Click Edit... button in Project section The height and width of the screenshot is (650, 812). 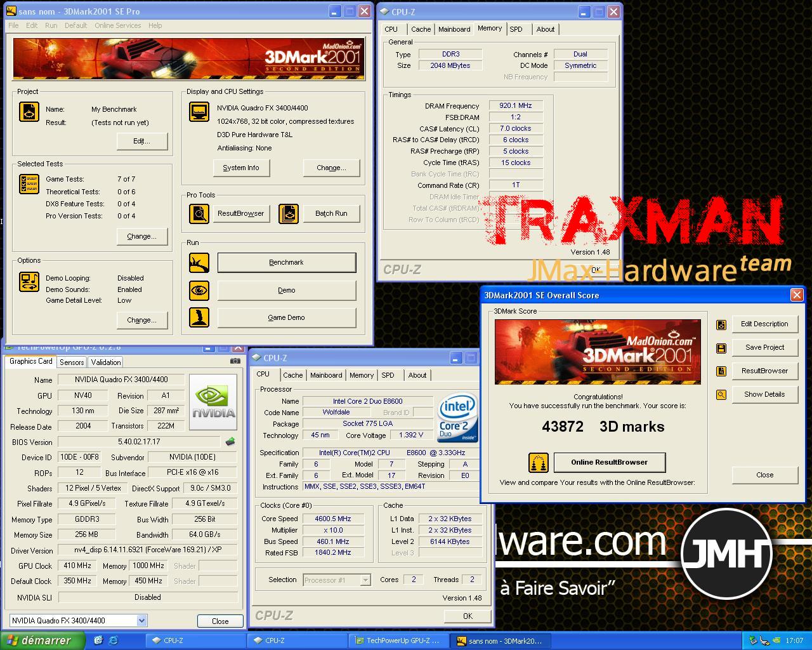pos(142,141)
